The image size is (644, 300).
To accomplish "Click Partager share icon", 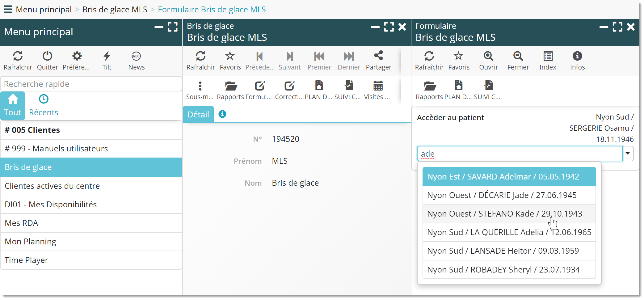I will click(378, 56).
